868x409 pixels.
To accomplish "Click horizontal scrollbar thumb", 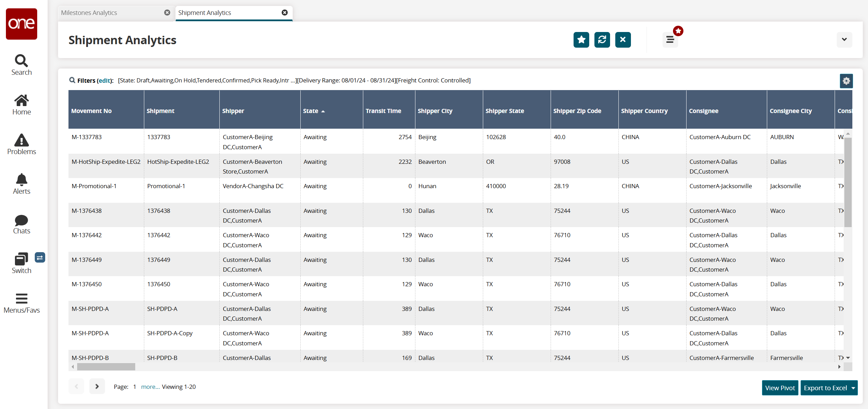I will click(106, 367).
